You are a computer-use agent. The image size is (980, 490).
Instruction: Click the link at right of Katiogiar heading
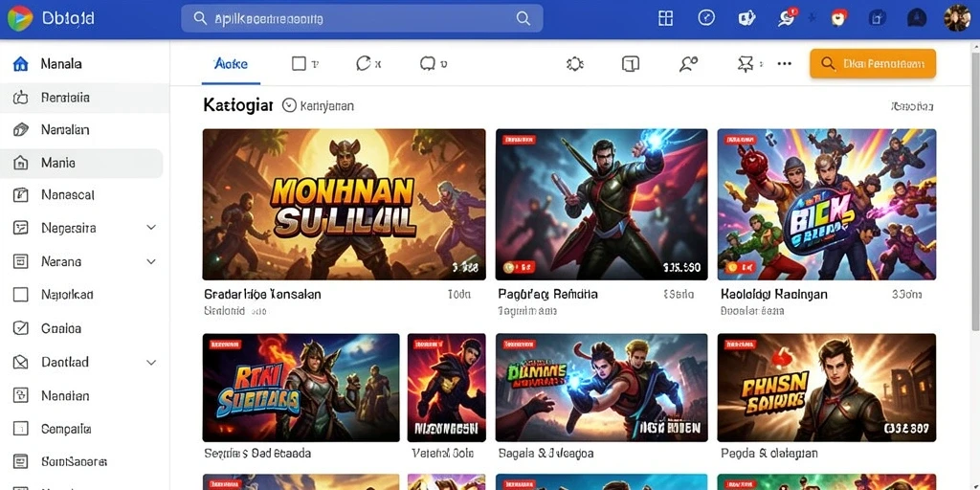(x=912, y=106)
